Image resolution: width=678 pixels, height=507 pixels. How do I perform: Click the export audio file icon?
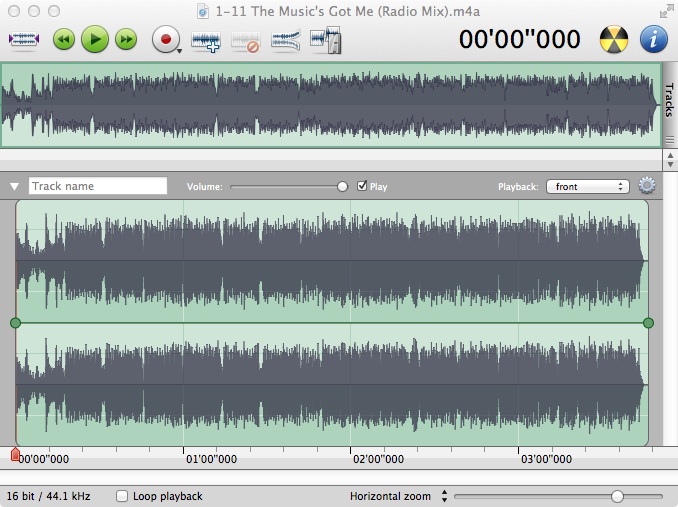[325, 41]
